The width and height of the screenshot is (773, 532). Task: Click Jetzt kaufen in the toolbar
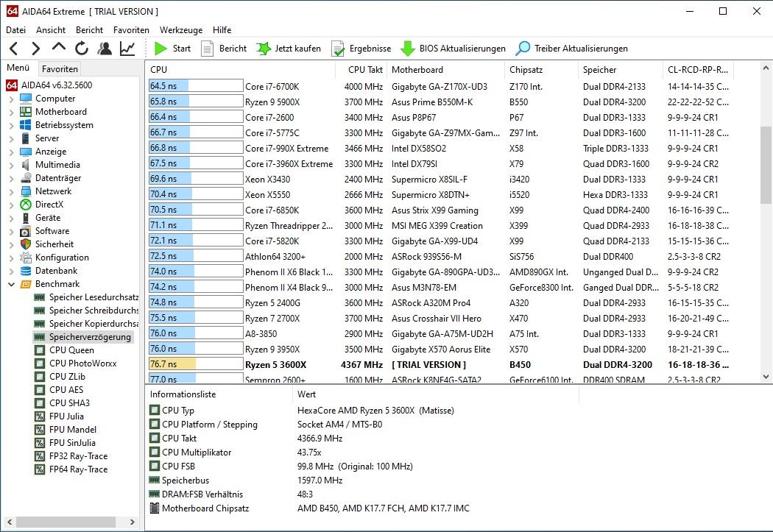pyautogui.click(x=289, y=49)
